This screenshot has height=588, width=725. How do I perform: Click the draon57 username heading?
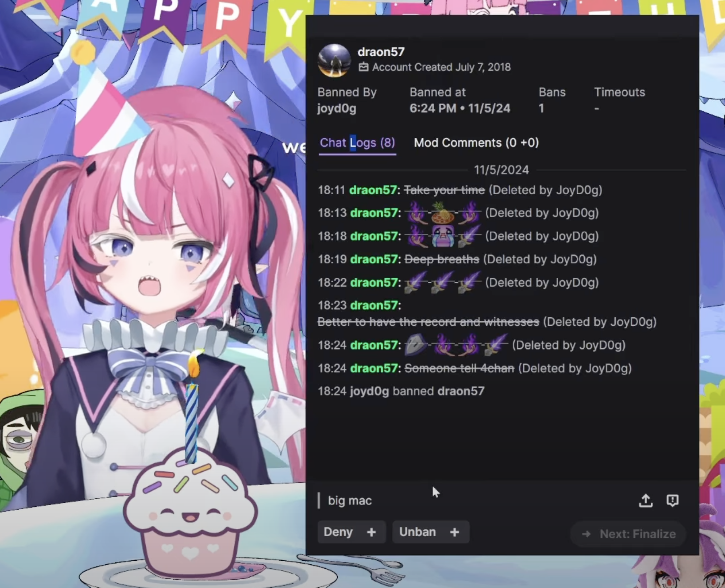(x=381, y=52)
